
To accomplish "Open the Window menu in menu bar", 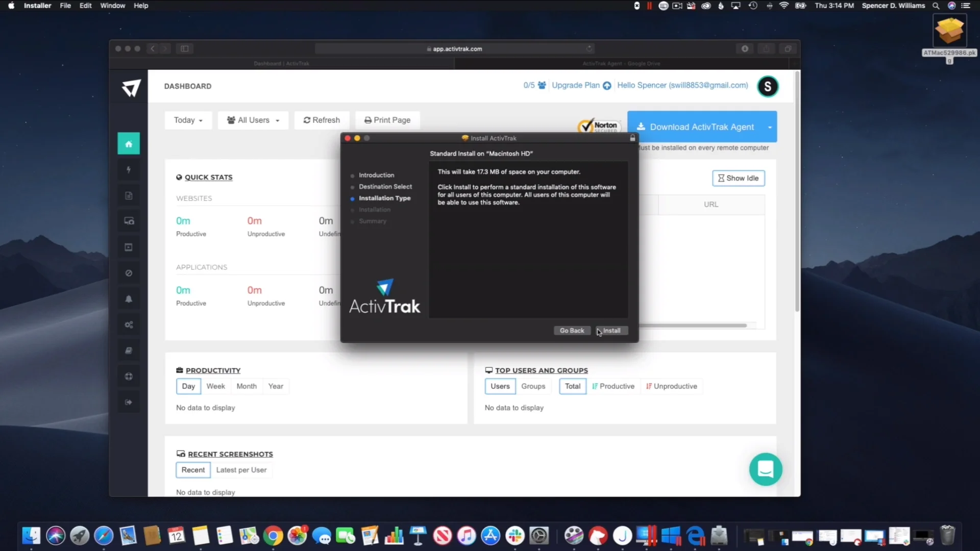I will (112, 6).
